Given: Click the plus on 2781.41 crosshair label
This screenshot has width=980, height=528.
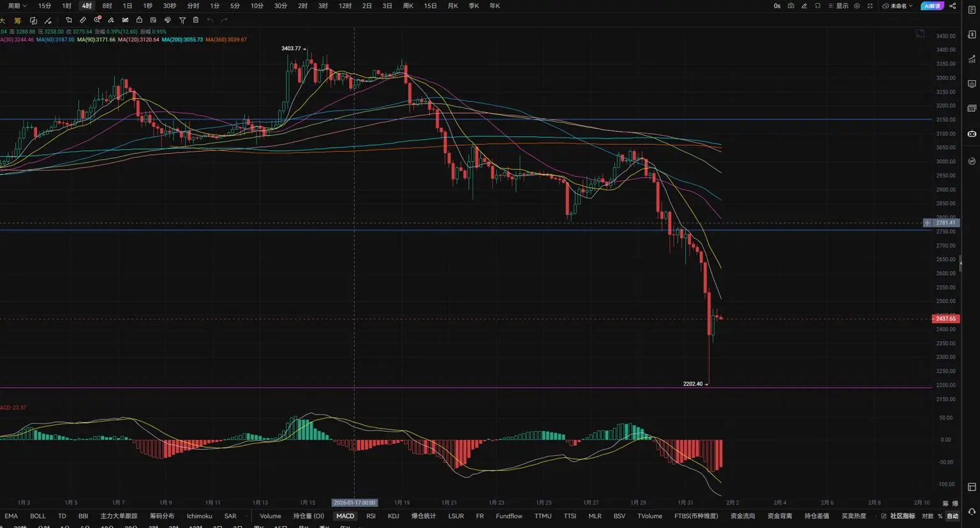Looking at the screenshot, I should (x=927, y=223).
